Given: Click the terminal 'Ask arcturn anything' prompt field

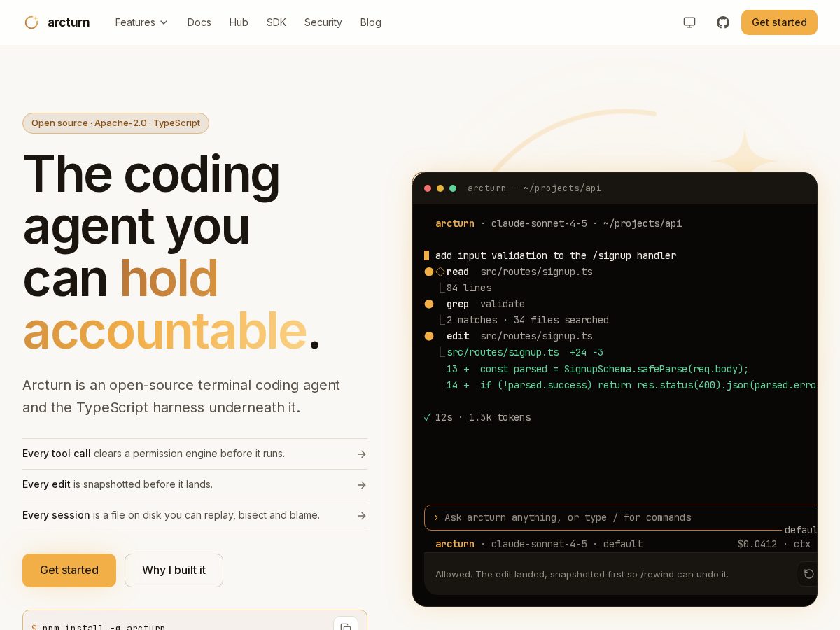Looking at the screenshot, I should [620, 518].
